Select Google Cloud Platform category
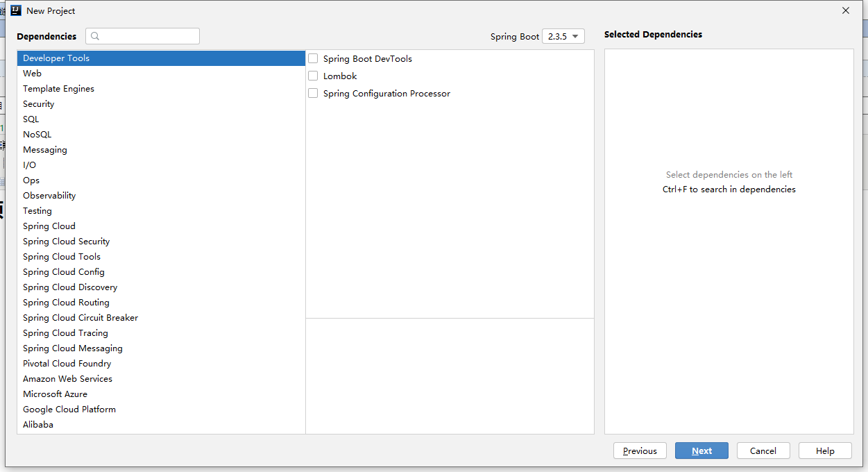The image size is (868, 472). click(161, 410)
